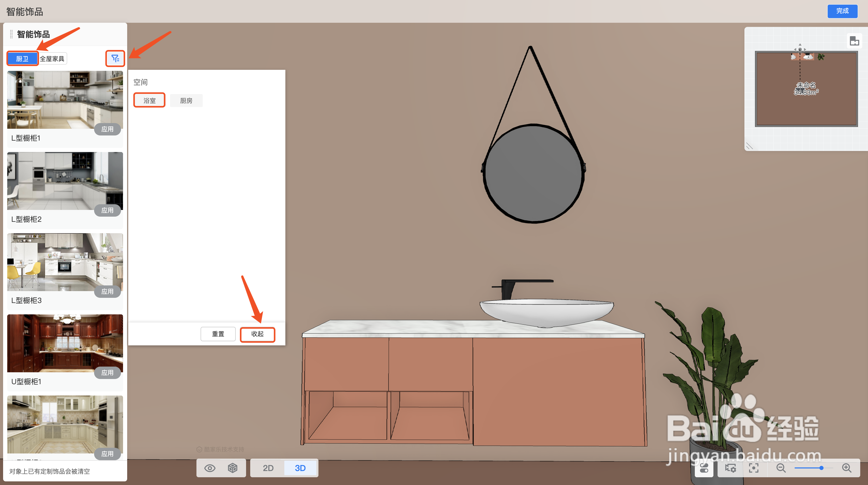868x485 pixels.
Task: Open the toggle switches settings icon
Action: [704, 468]
